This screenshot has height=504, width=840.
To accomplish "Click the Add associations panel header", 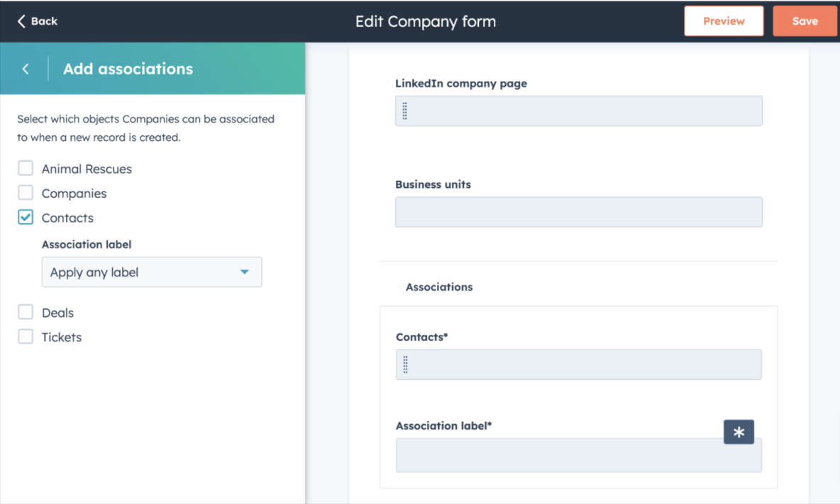I will click(153, 69).
